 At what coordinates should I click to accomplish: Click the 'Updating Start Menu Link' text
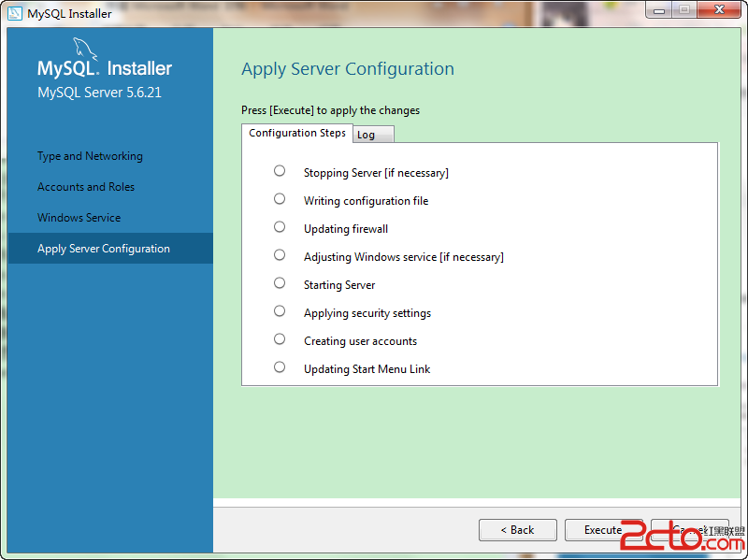367,369
